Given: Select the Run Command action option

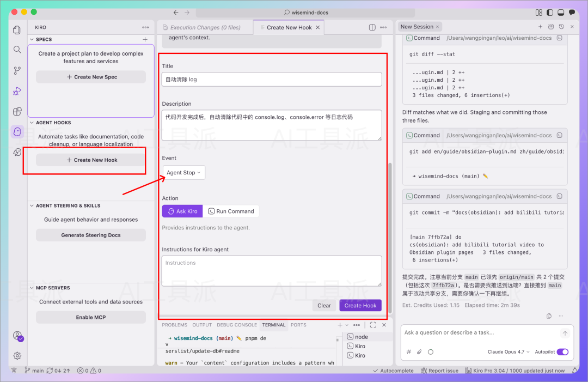Looking at the screenshot, I should [231, 211].
